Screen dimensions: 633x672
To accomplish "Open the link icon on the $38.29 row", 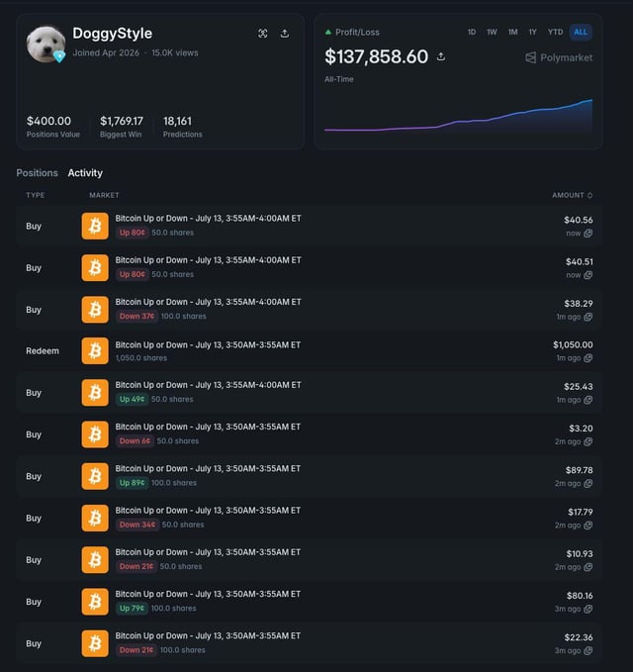I will coord(588,317).
